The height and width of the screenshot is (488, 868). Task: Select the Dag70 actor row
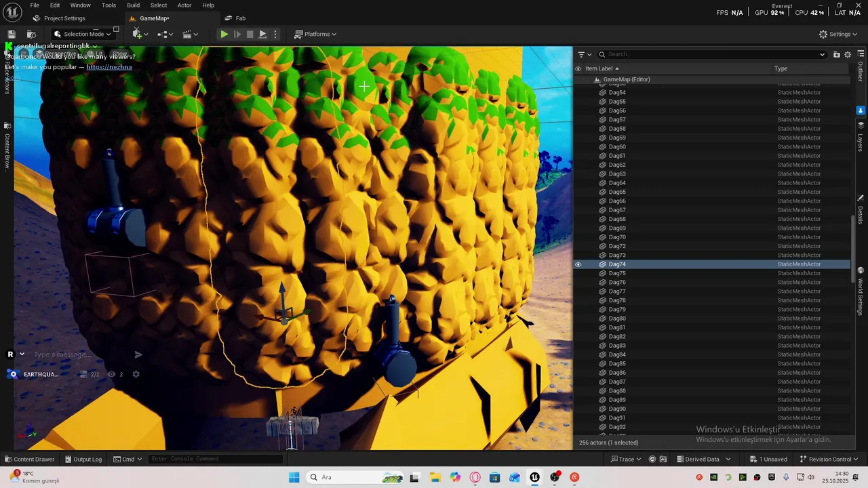coord(711,237)
